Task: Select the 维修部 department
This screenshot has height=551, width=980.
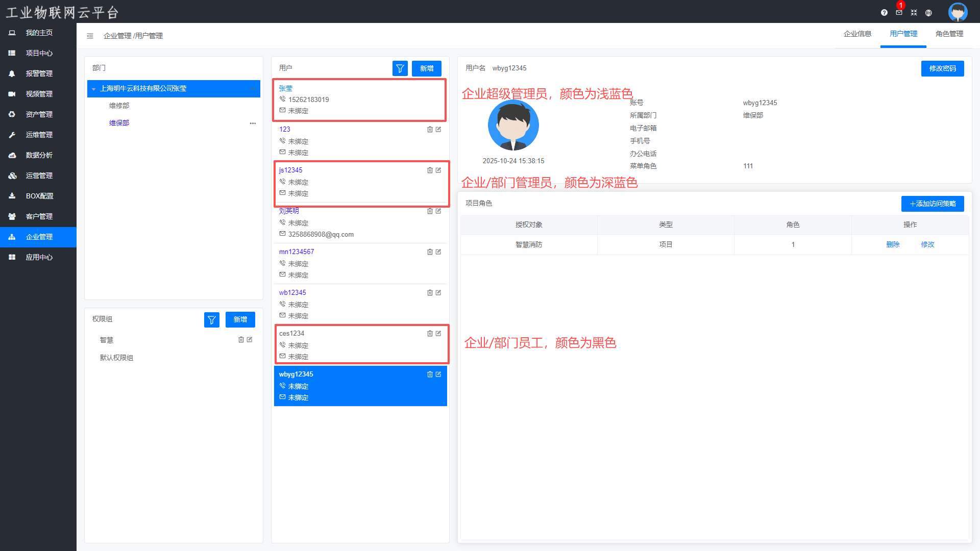Action: tap(119, 106)
